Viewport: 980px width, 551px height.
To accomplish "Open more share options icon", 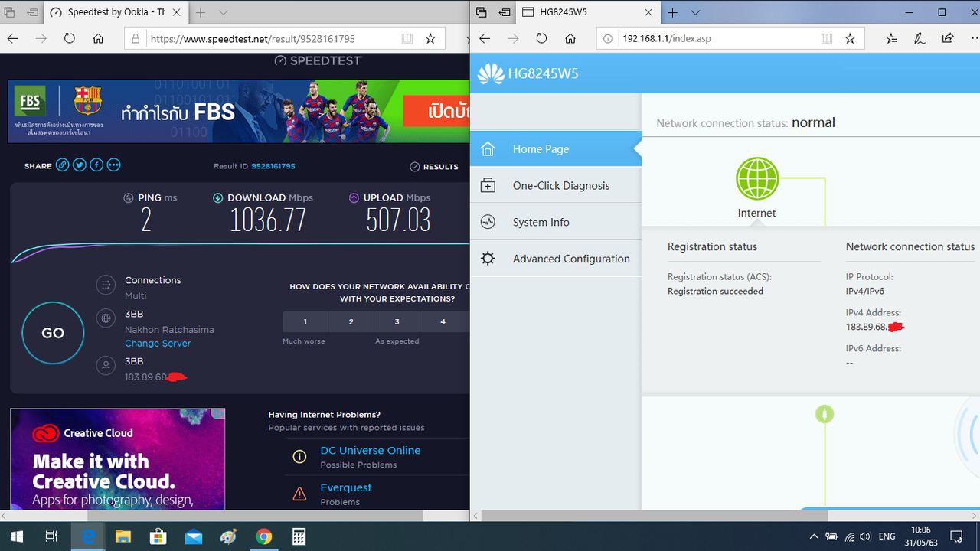I will (x=113, y=165).
